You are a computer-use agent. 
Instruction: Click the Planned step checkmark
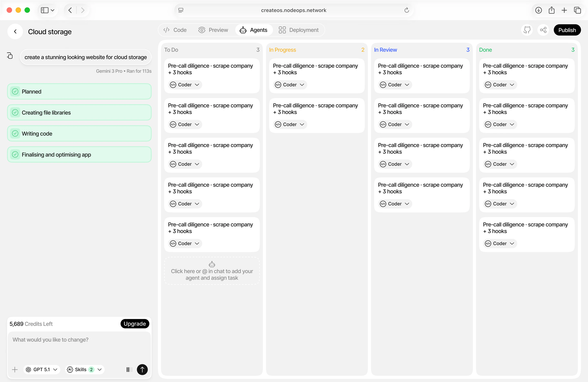tap(15, 92)
